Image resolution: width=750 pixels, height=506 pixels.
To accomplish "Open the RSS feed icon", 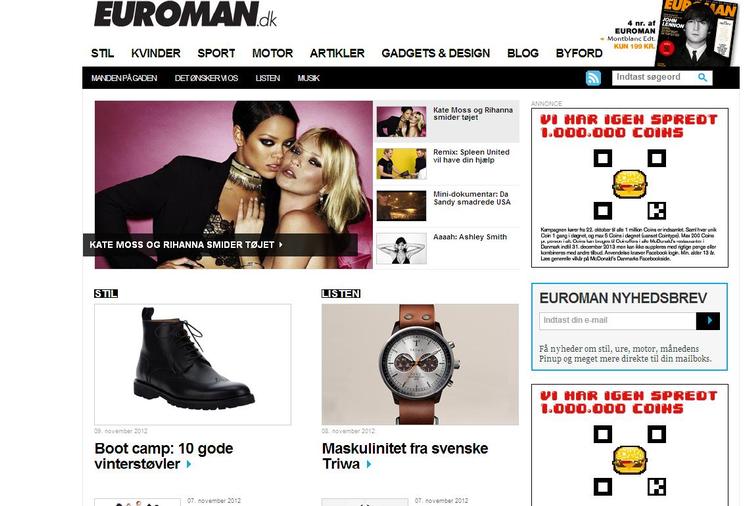I will [593, 78].
